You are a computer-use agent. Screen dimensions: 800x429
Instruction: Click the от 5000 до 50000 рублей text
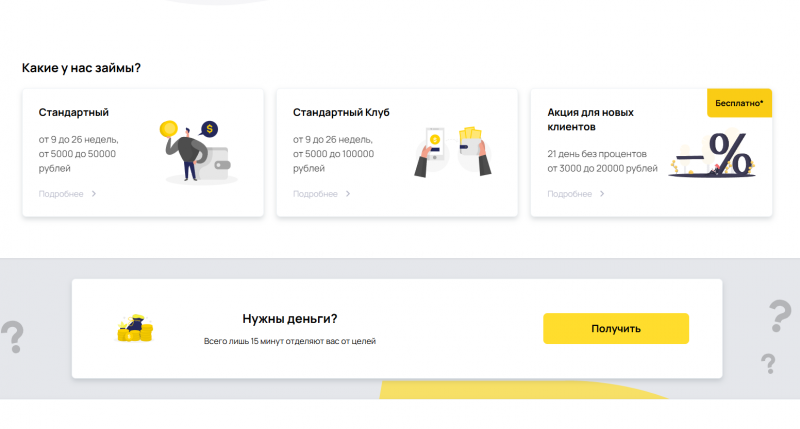pyautogui.click(x=77, y=161)
